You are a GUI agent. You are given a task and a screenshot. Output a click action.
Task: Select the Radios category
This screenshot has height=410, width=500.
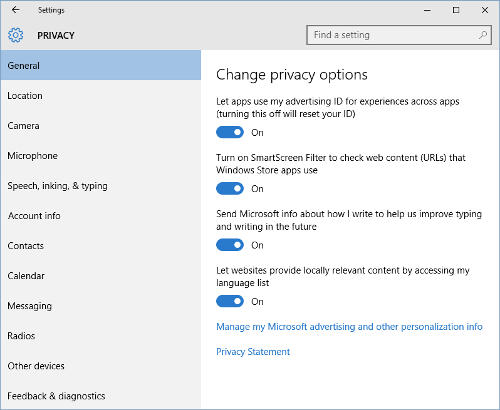point(101,336)
